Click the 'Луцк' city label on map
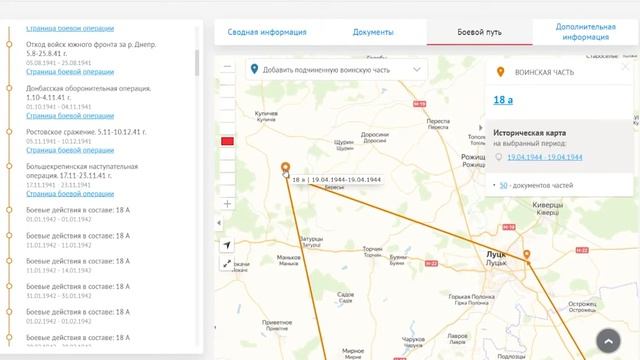The width and height of the screenshot is (640, 360). click(x=496, y=255)
